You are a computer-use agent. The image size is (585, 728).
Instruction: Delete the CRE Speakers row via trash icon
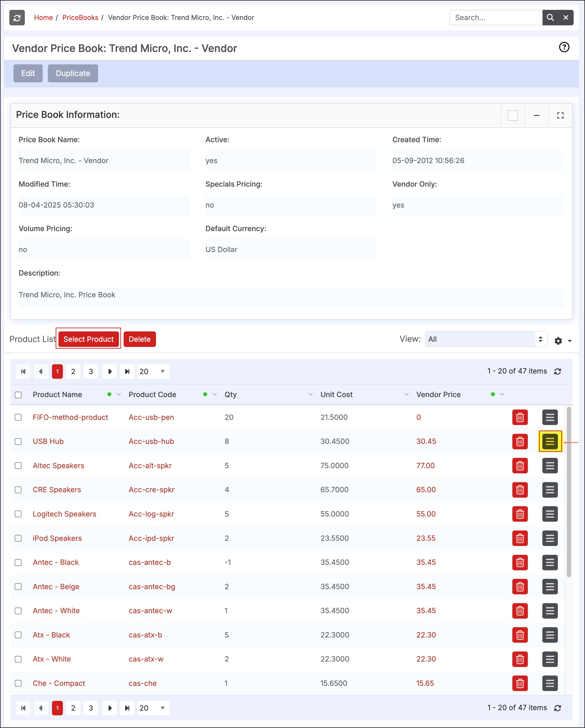point(520,490)
